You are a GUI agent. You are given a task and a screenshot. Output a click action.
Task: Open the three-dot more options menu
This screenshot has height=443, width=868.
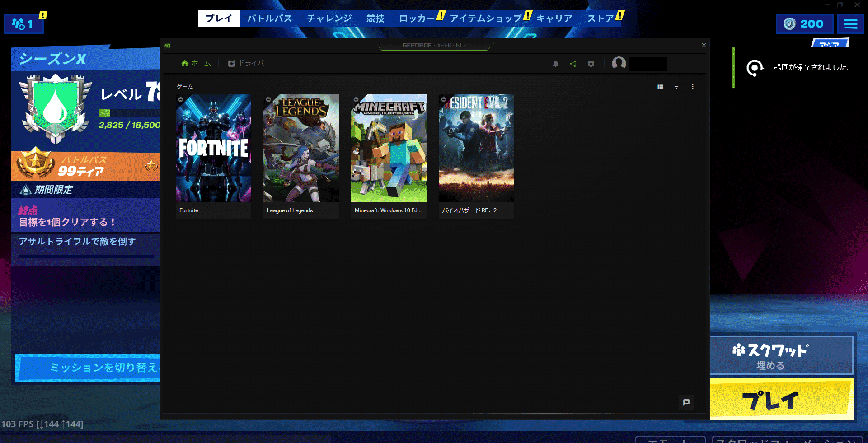(x=693, y=87)
